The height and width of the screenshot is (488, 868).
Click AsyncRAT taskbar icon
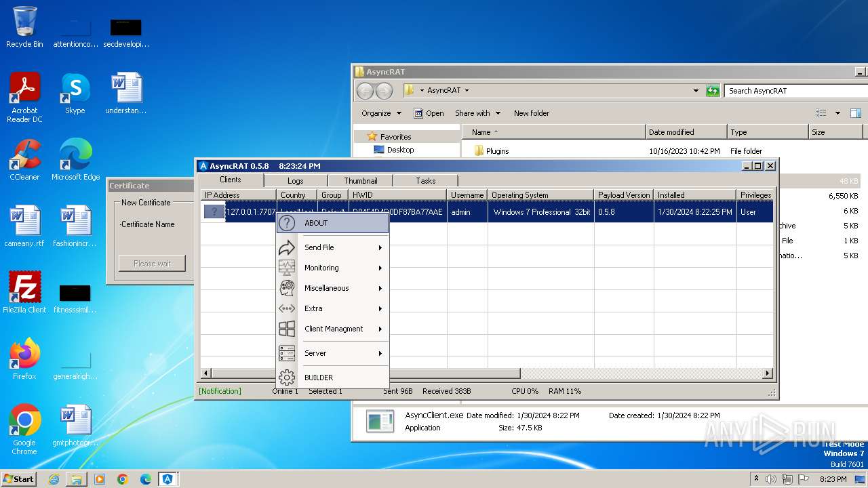tap(167, 479)
